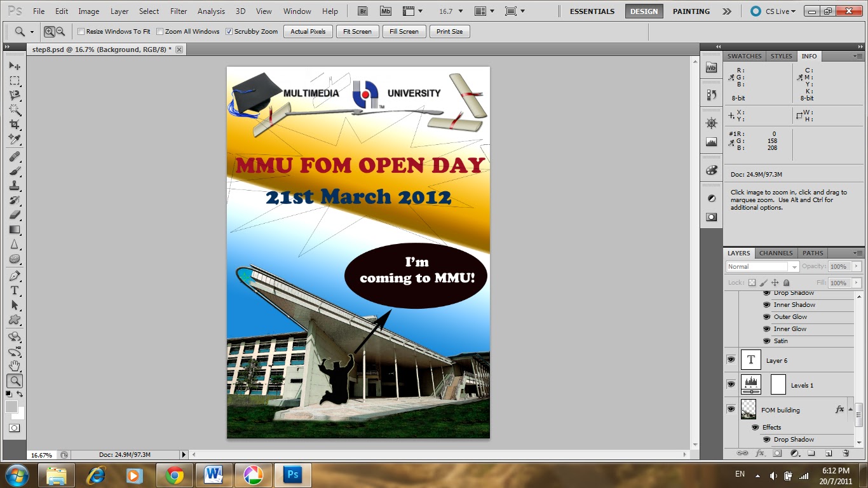The image size is (868, 488).
Task: Select the Hand tool
Action: pyautogui.click(x=15, y=366)
